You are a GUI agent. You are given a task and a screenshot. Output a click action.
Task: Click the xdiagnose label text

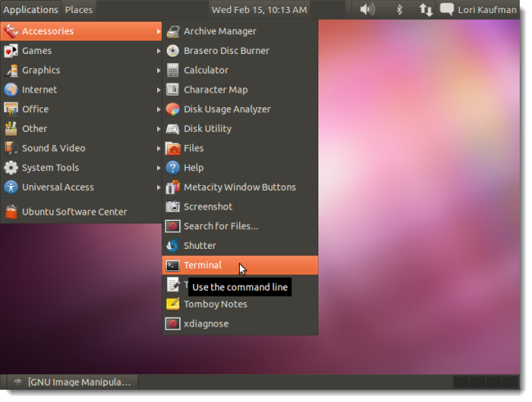click(x=206, y=323)
